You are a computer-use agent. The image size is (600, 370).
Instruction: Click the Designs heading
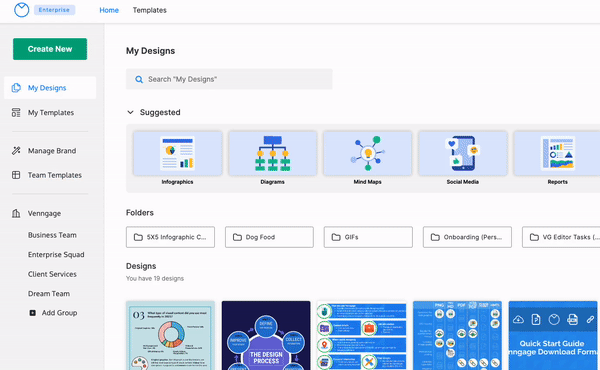click(141, 266)
